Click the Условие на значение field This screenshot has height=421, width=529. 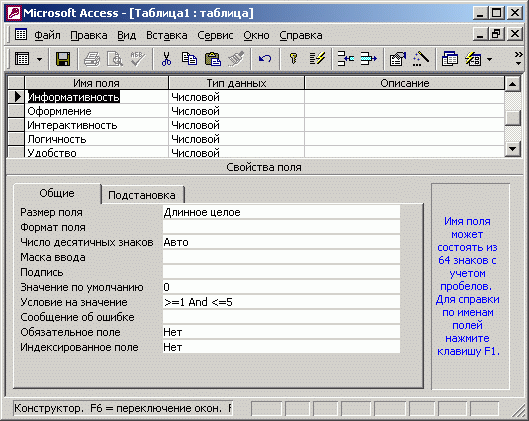pos(281,302)
